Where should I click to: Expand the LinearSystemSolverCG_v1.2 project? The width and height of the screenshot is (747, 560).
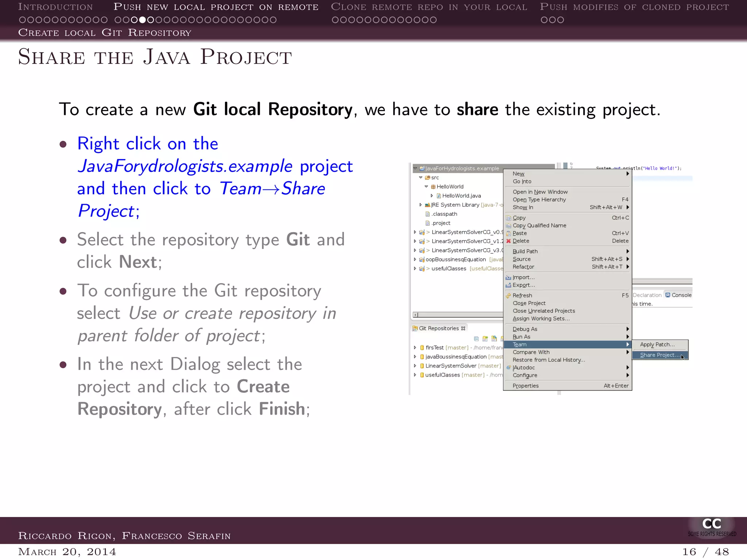[x=415, y=241]
